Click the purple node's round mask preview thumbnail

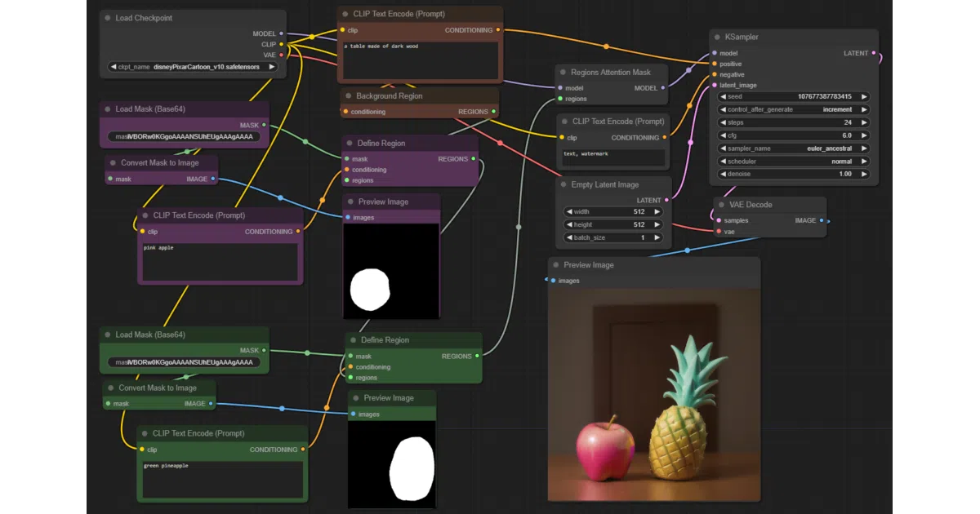391,271
